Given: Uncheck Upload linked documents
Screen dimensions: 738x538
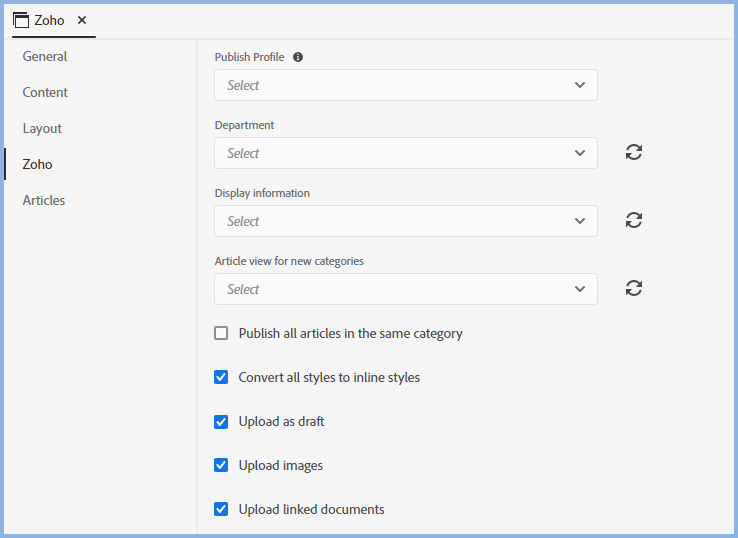Looking at the screenshot, I should click(x=221, y=509).
